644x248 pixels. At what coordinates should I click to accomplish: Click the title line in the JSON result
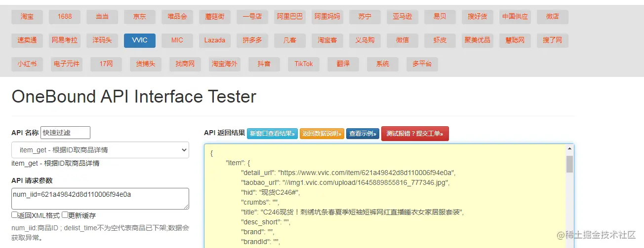[353, 212]
